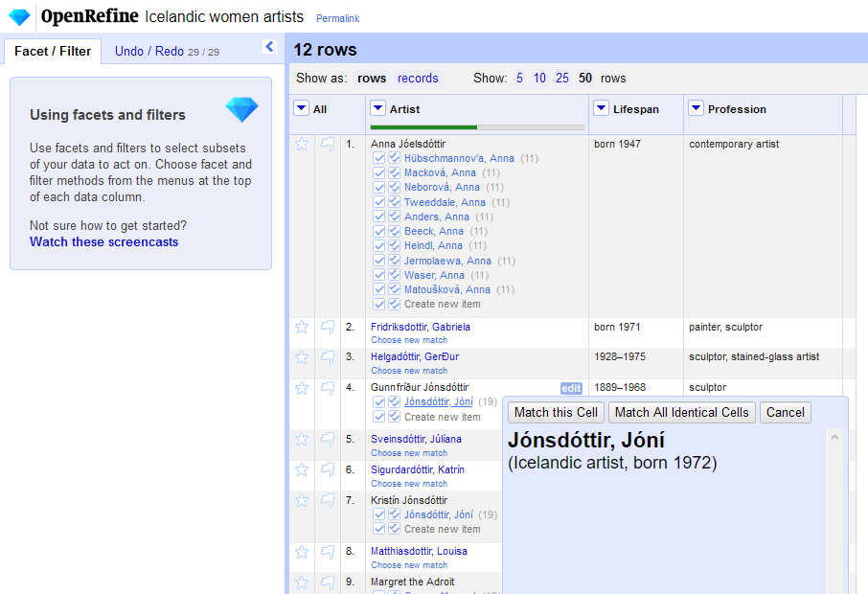The height and width of the screenshot is (594, 868).
Task: Open Watch these screencasts link
Action: (x=103, y=242)
